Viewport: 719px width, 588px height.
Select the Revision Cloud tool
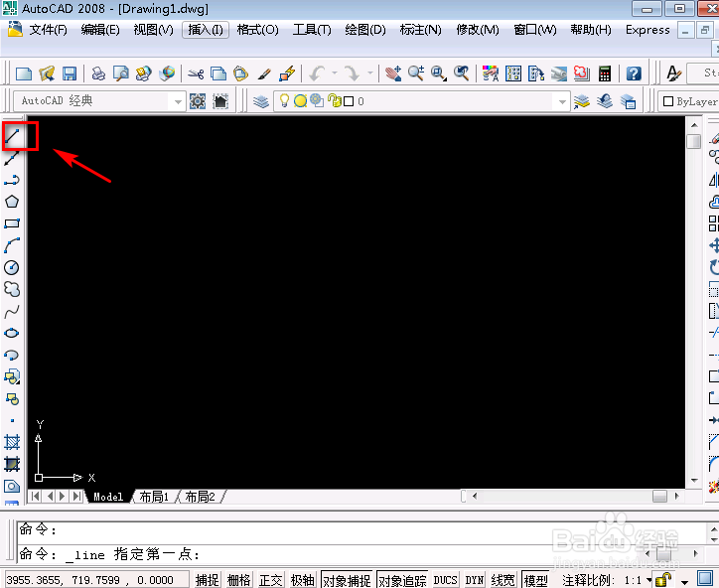click(x=12, y=289)
